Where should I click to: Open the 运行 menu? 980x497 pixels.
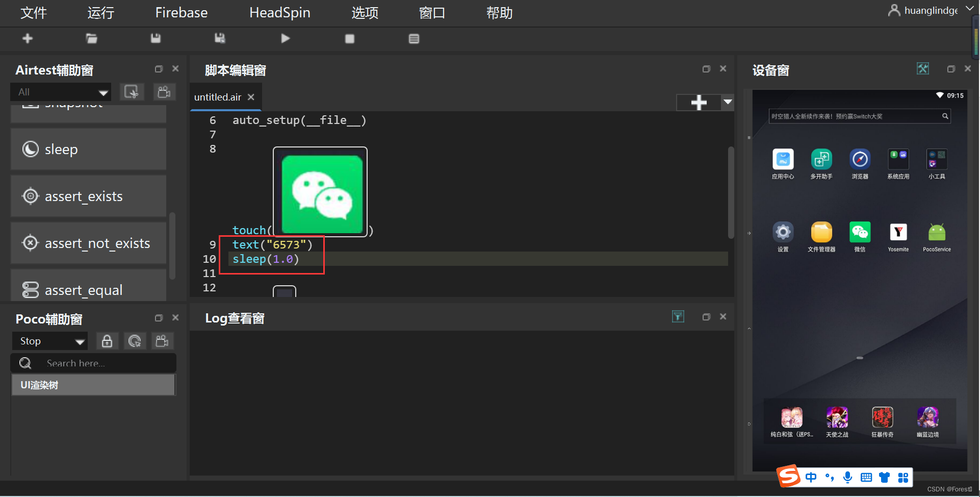(x=100, y=13)
